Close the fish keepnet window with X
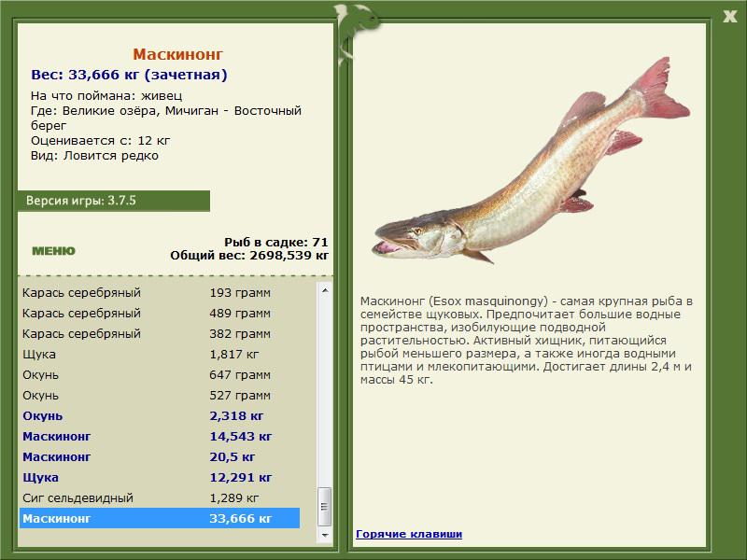 pos(729,17)
